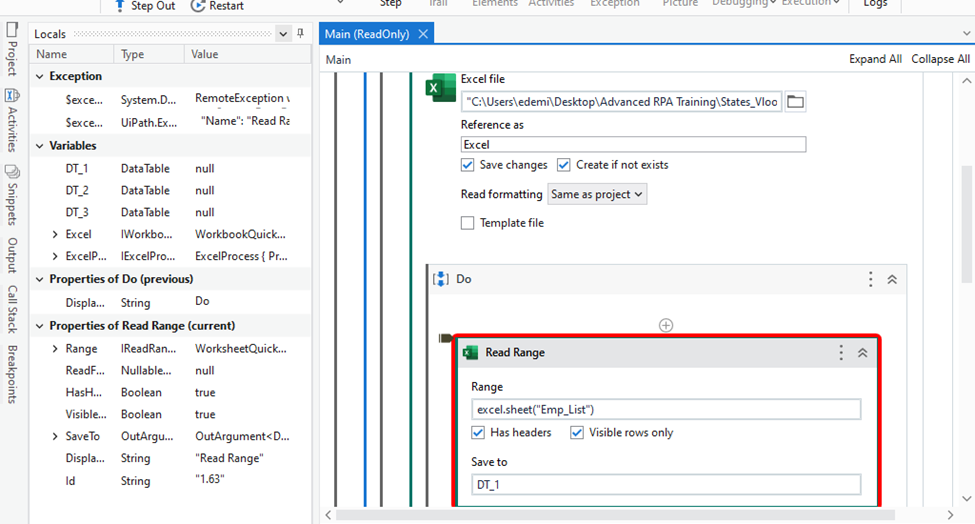Viewport: 975px width, 524px height.
Task: Sort by the Name column header
Action: [x=72, y=54]
